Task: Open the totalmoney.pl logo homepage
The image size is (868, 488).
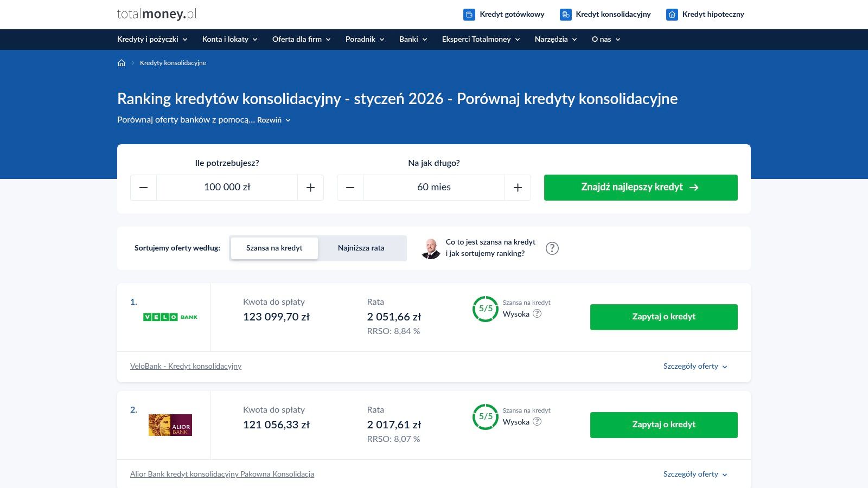Action: (157, 14)
